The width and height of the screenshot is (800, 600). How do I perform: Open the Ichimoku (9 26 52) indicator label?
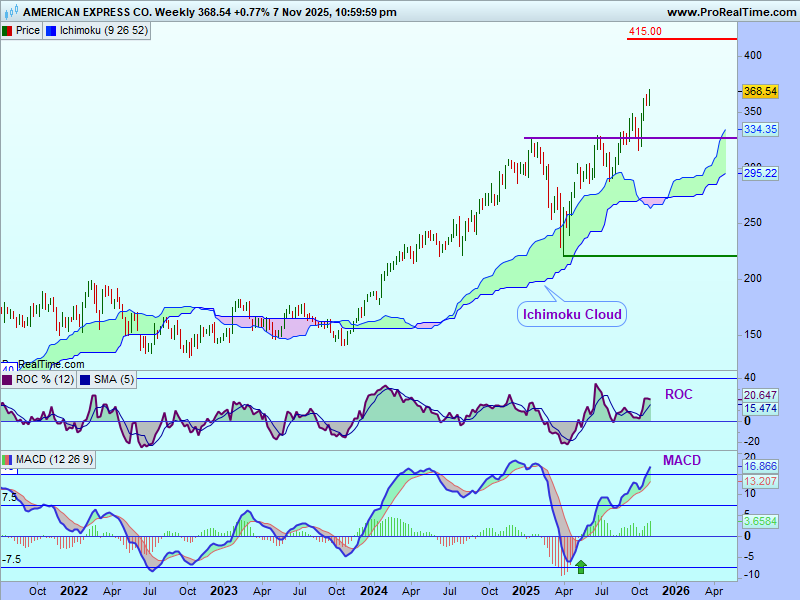point(103,31)
